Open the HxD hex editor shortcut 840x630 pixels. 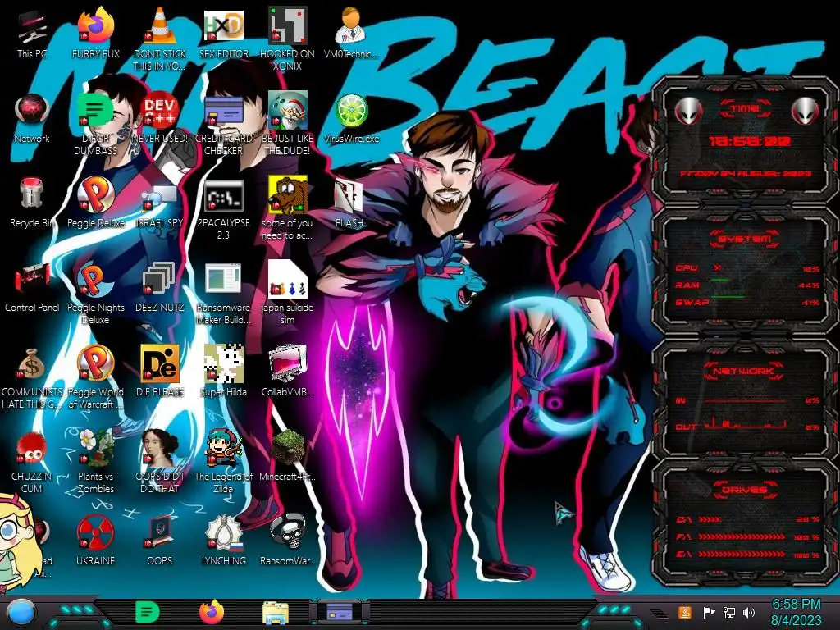point(224,33)
